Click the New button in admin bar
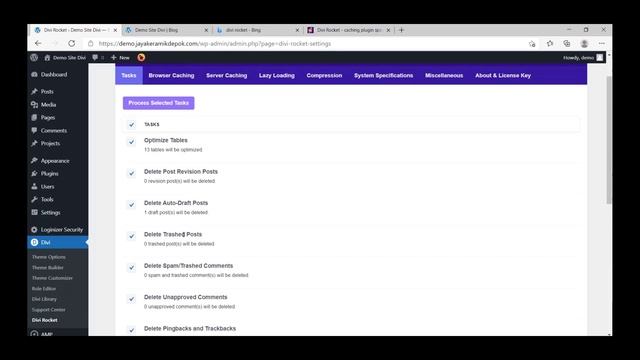The image size is (640, 360). (x=120, y=58)
